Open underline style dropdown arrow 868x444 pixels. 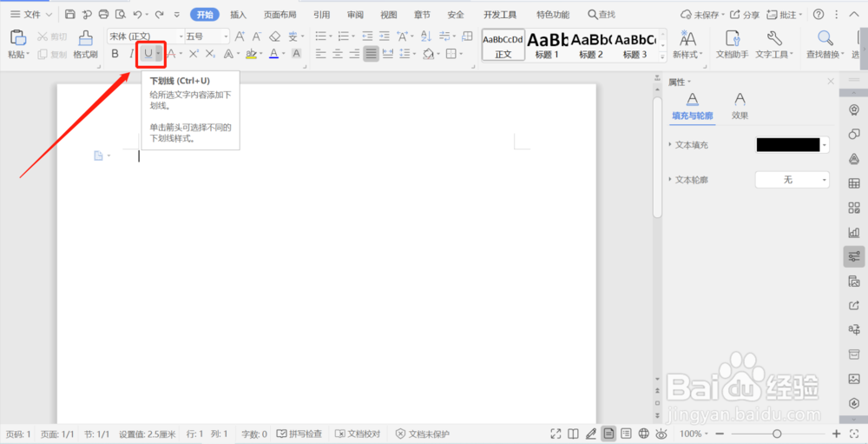point(159,54)
